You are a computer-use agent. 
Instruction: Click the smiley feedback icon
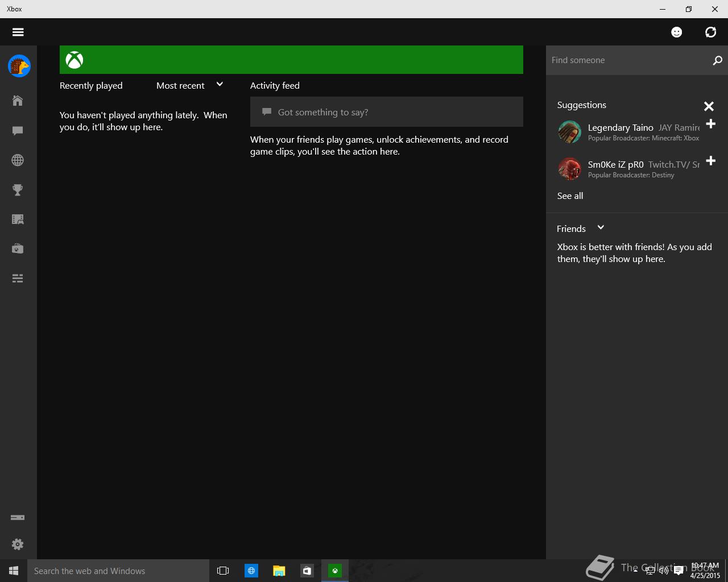pos(677,32)
